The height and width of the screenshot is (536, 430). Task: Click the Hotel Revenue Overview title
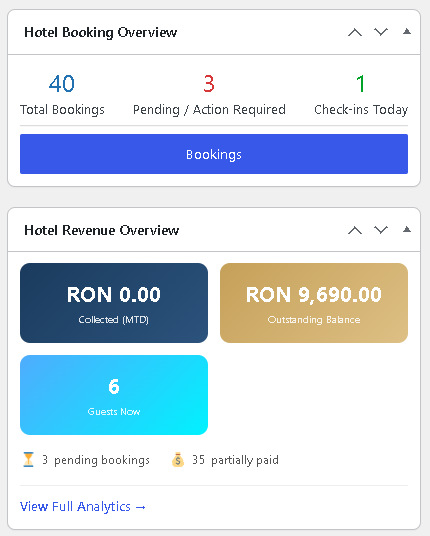tap(102, 230)
